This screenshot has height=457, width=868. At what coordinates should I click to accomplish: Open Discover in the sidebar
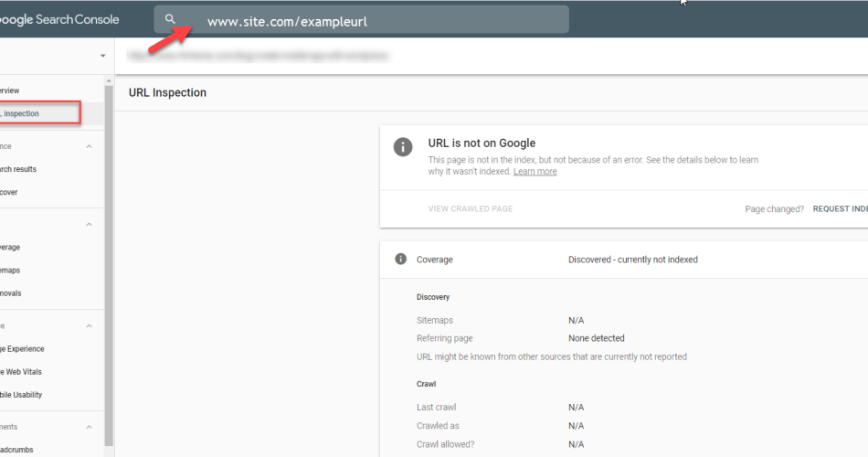pos(9,192)
